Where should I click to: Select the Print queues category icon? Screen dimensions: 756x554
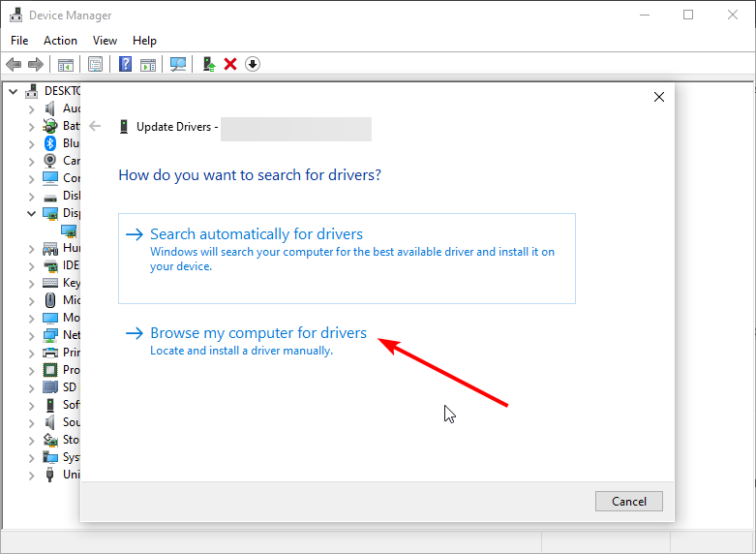tap(50, 353)
